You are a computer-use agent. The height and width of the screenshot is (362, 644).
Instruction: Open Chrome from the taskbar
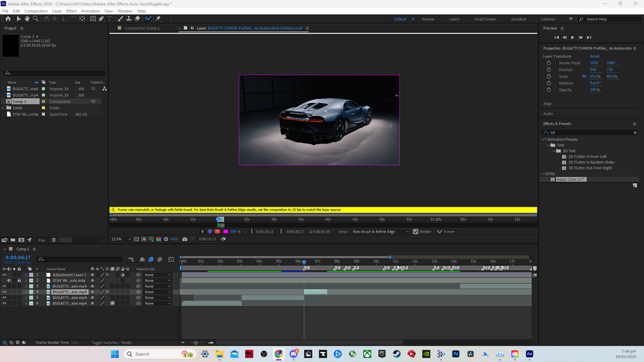point(279,354)
